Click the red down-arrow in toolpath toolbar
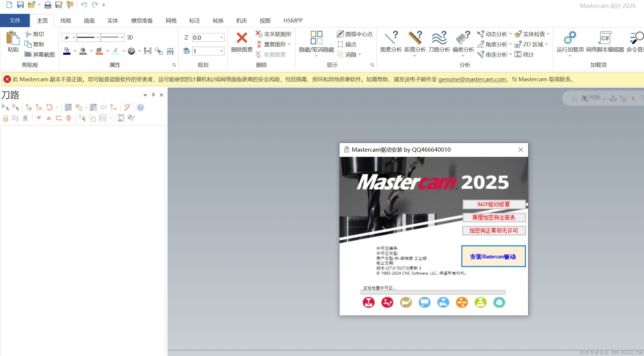The width and height of the screenshot is (644, 356). pos(39,118)
